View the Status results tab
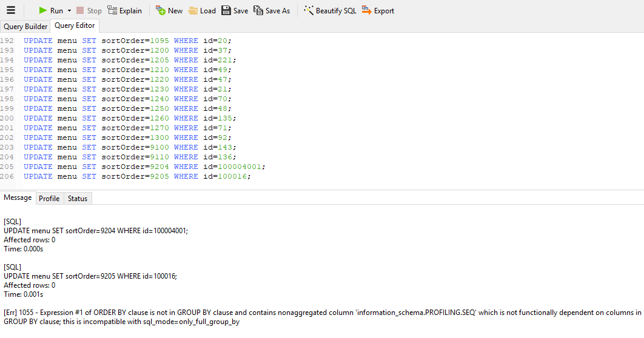Viewport: 644px width, 338px height. tap(78, 198)
